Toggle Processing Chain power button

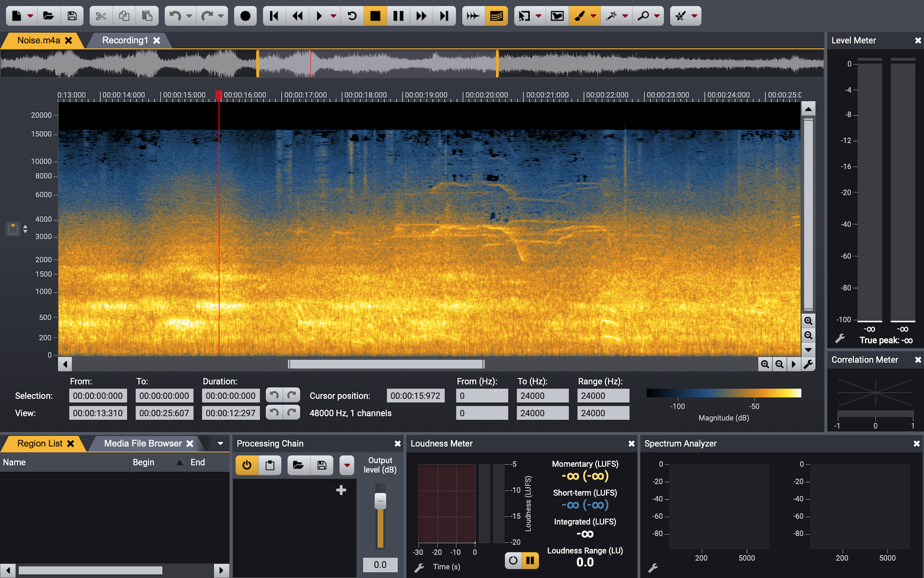247,465
